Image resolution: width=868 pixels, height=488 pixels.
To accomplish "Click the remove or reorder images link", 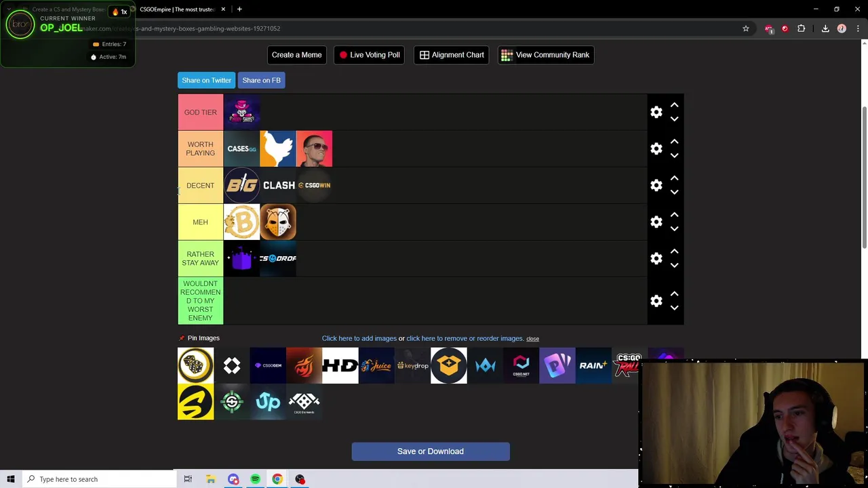I will coord(465,338).
